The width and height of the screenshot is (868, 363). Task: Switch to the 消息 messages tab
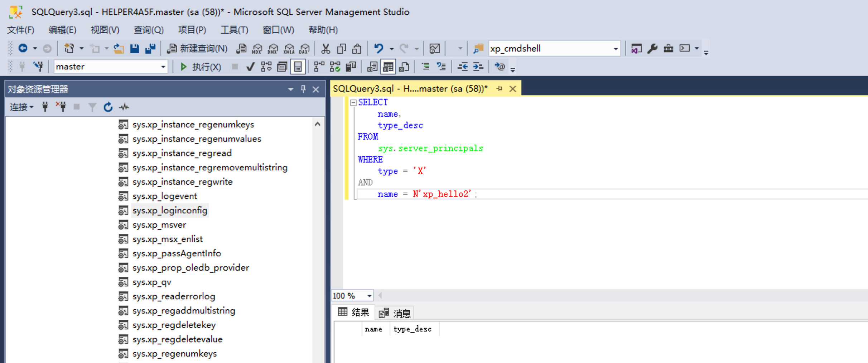[395, 313]
